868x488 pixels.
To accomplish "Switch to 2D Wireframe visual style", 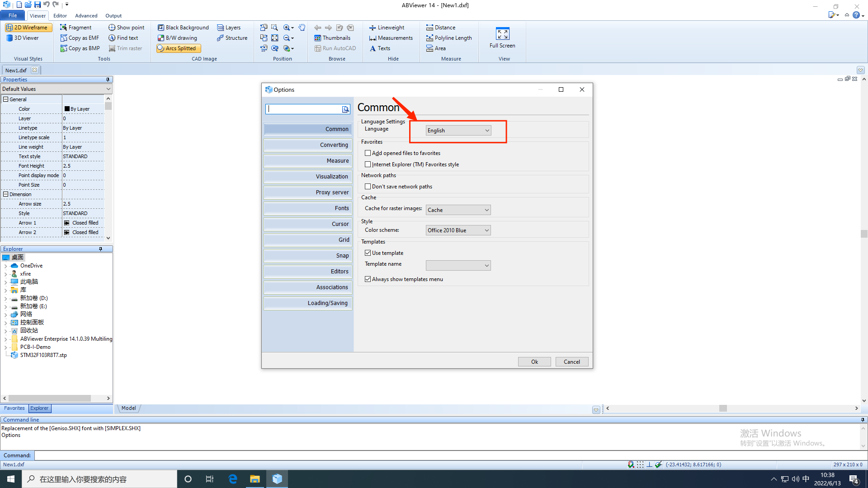I will tap(28, 27).
